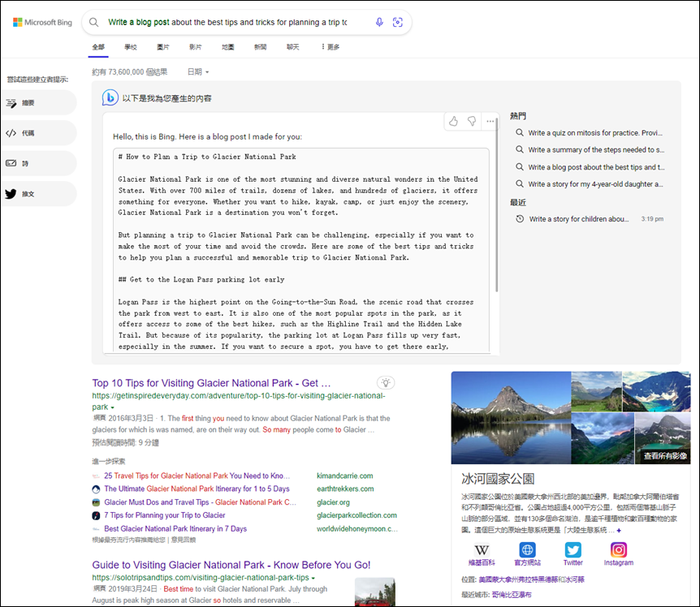Activate microphone voice search icon
Viewport: 700px width, 607px height.
coord(379,22)
